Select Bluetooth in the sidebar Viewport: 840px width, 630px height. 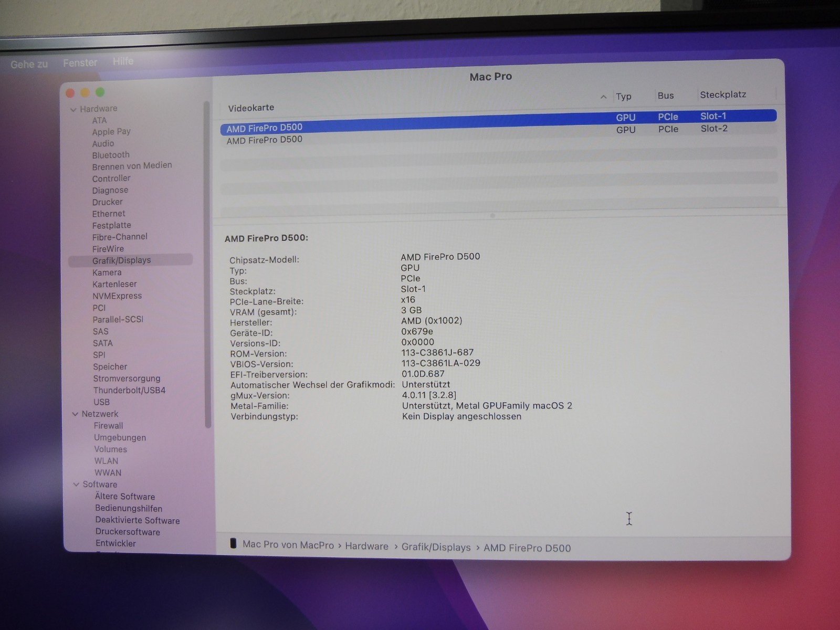click(111, 155)
